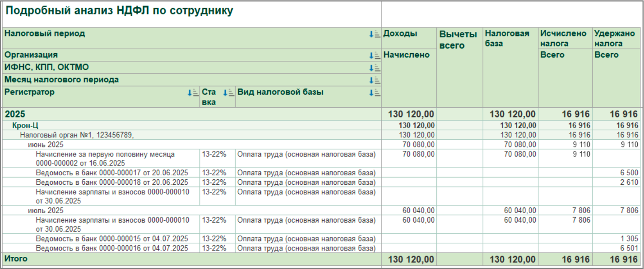Click sort icon in Месяц налогового периода header

click(374, 80)
